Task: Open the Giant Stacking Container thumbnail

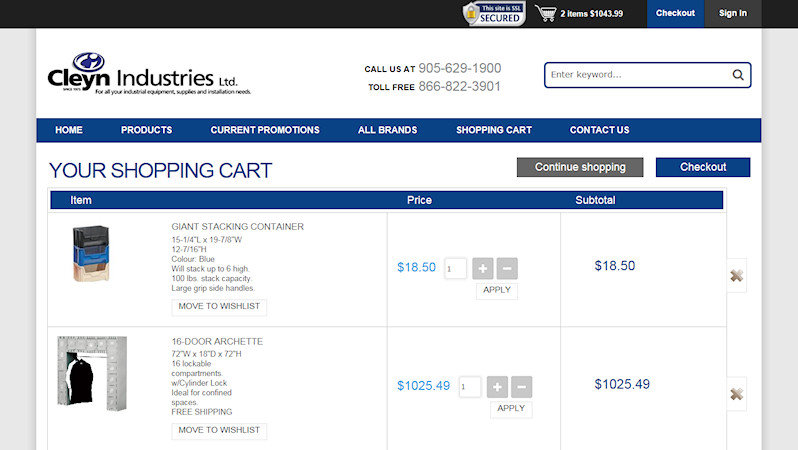Action: [x=91, y=254]
